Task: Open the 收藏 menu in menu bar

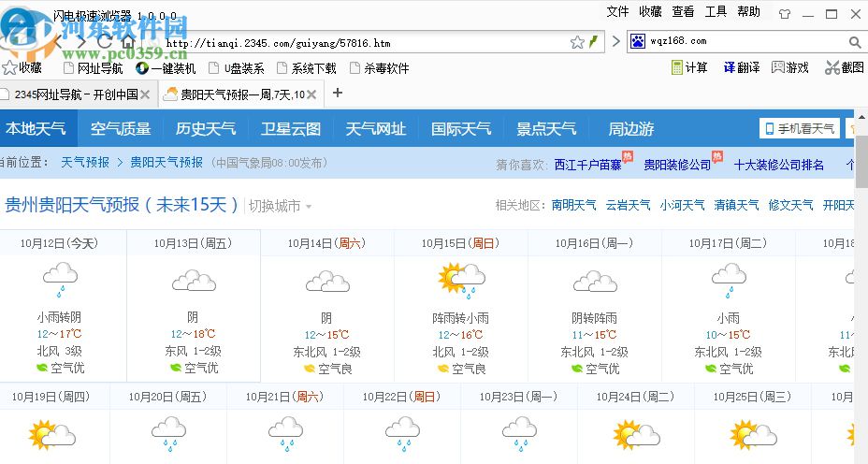Action: (x=650, y=11)
